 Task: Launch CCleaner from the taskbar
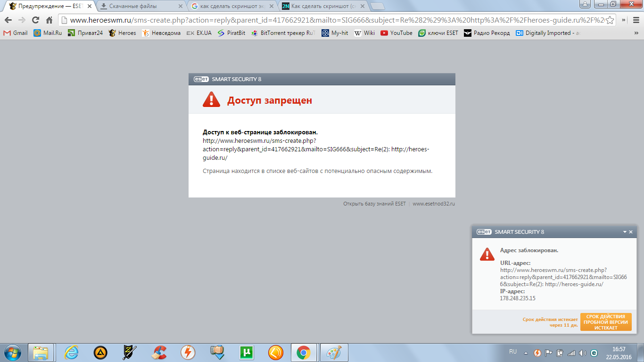pyautogui.click(x=159, y=352)
